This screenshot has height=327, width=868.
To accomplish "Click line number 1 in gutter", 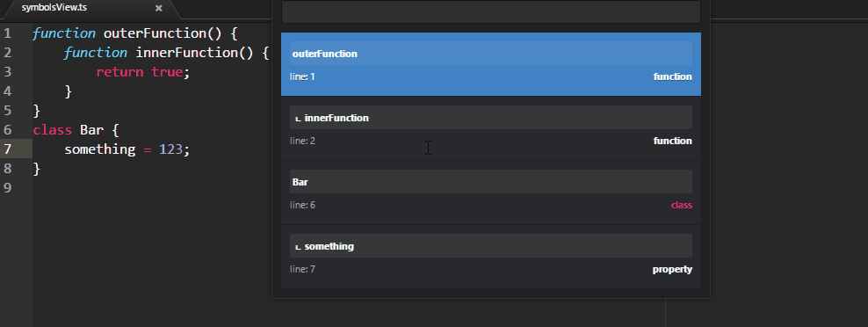I will pos(8,33).
